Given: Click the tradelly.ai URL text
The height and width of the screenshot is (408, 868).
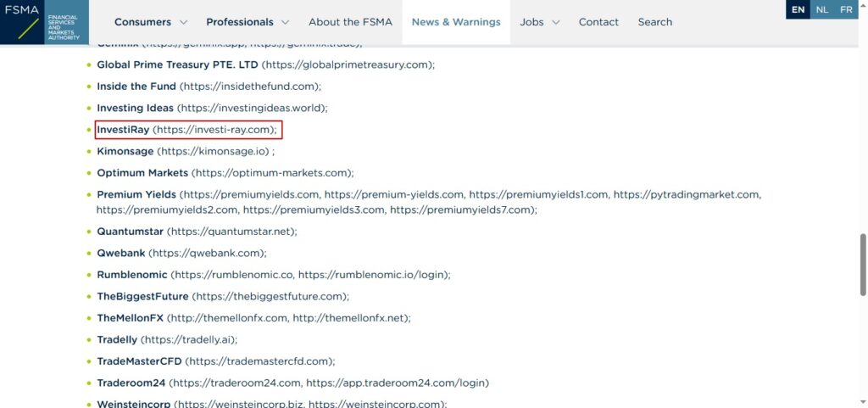Looking at the screenshot, I should [x=188, y=339].
